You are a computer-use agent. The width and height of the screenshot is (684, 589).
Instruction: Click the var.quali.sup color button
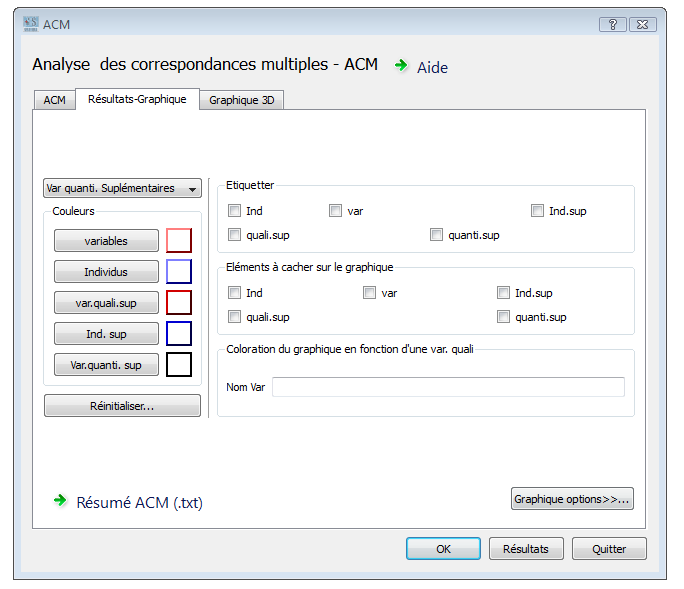[x=106, y=302]
